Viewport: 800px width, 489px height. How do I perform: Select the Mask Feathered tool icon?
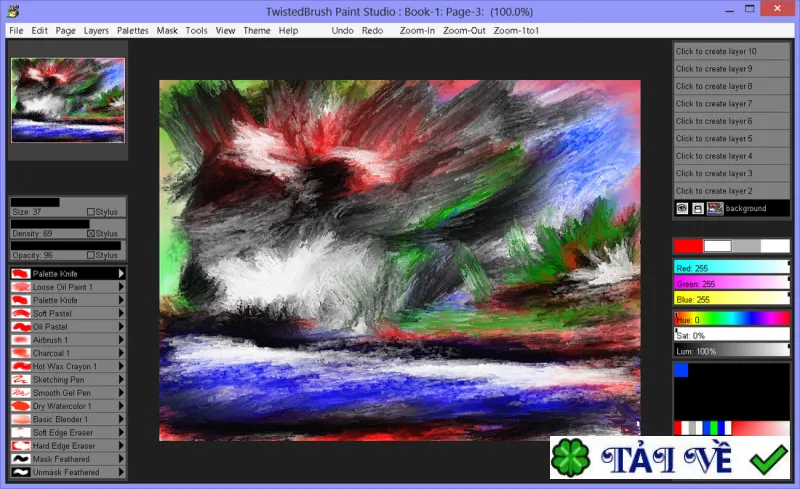21,459
